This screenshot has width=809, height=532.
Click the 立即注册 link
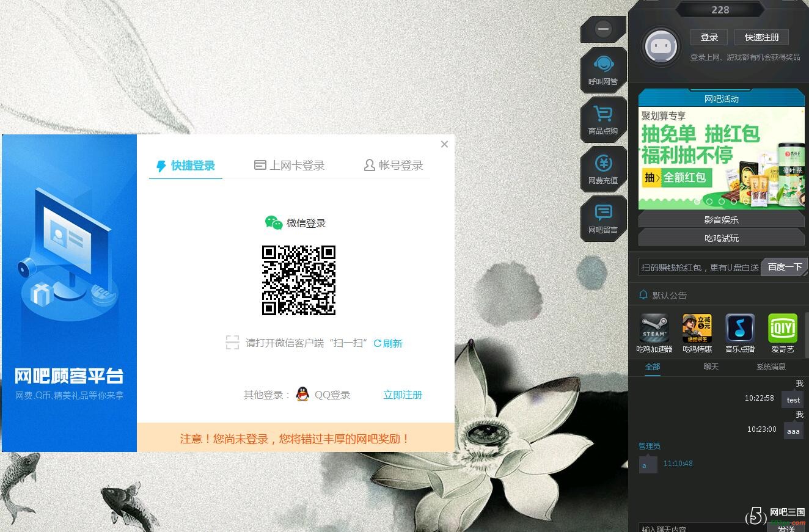point(403,395)
